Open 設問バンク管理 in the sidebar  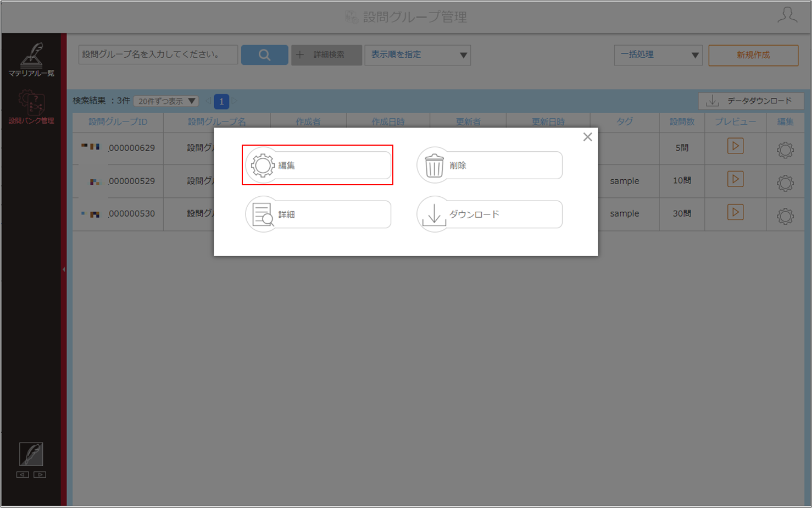(x=31, y=107)
